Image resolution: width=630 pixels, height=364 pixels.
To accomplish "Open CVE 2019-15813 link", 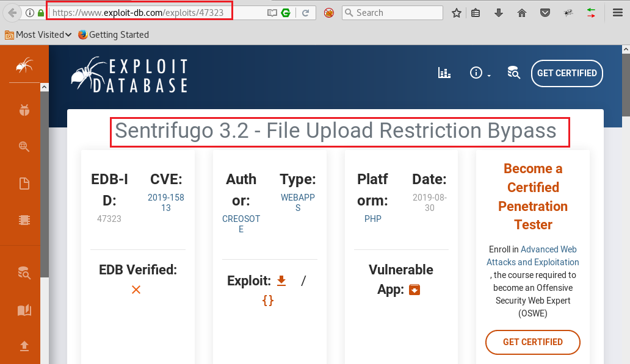I will 166,202.
